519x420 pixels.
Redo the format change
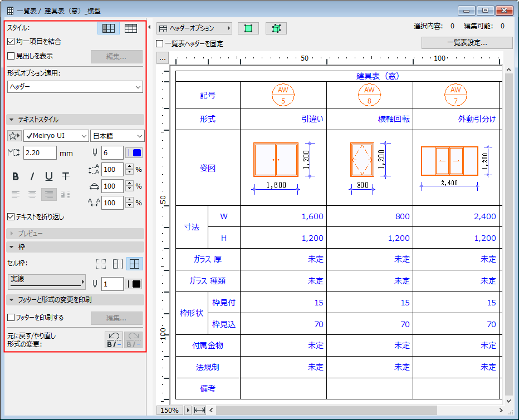click(x=134, y=340)
